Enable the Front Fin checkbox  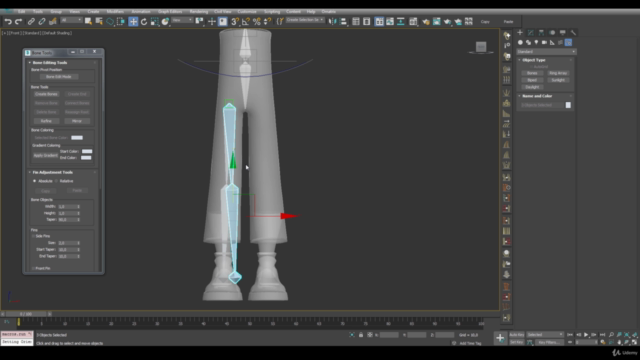click(33, 268)
